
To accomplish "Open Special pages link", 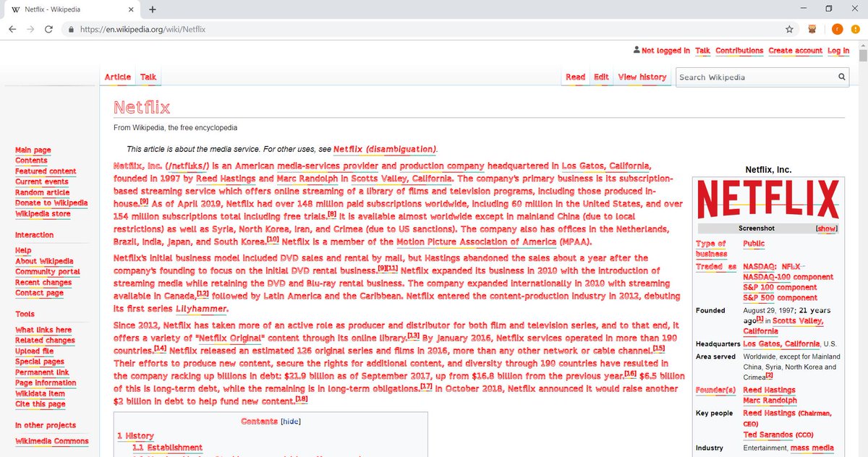I will click(x=40, y=362).
